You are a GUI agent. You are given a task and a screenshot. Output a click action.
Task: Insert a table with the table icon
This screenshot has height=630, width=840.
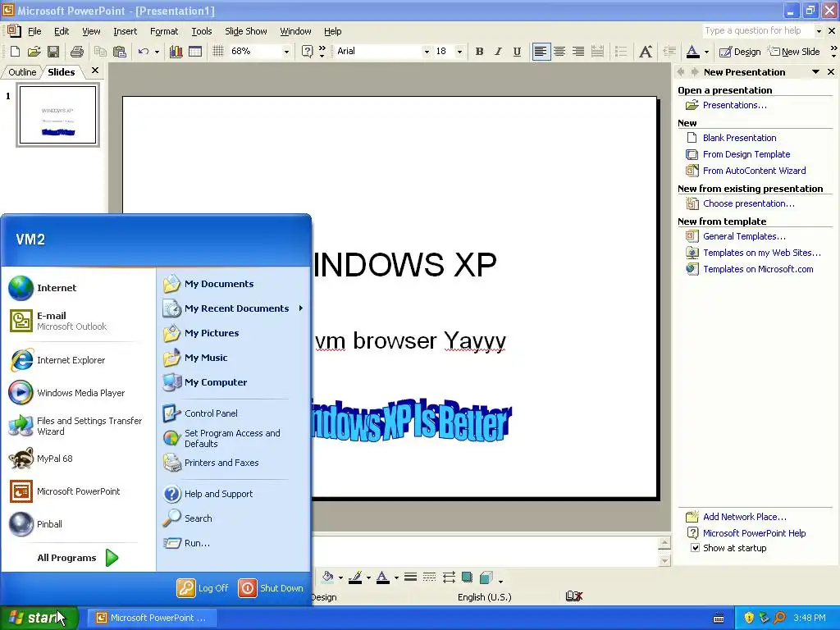coord(195,52)
